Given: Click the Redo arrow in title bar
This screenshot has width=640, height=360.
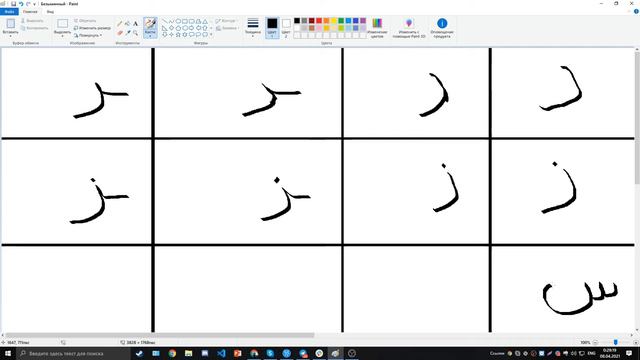Looking at the screenshot, I should 28,4.
